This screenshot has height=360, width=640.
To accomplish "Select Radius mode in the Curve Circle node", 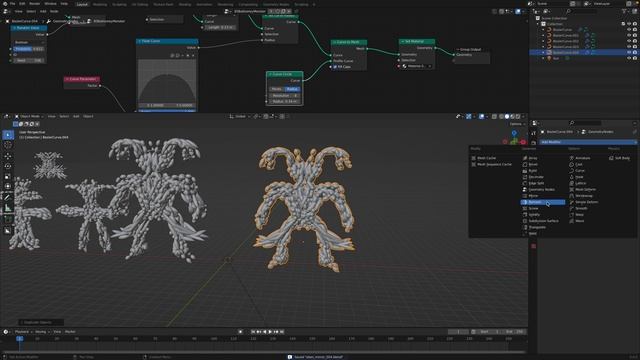I will [292, 89].
